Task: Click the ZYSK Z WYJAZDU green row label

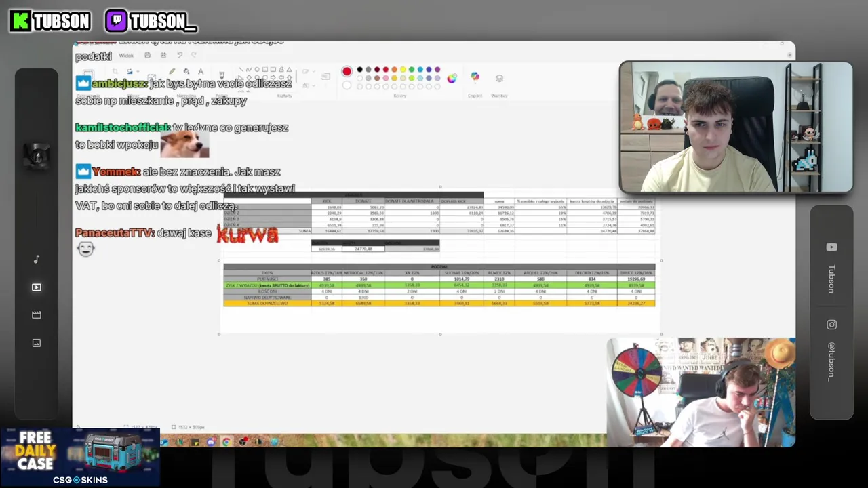Action: [267, 285]
